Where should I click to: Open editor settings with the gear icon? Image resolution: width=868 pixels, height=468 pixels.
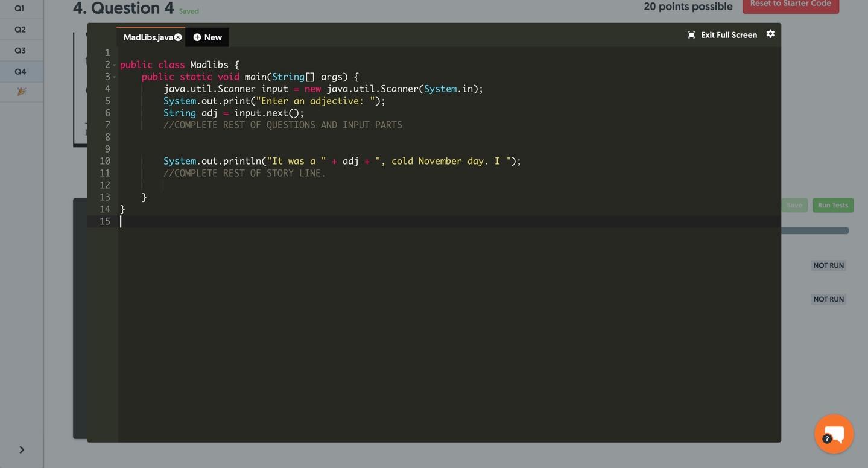click(770, 34)
